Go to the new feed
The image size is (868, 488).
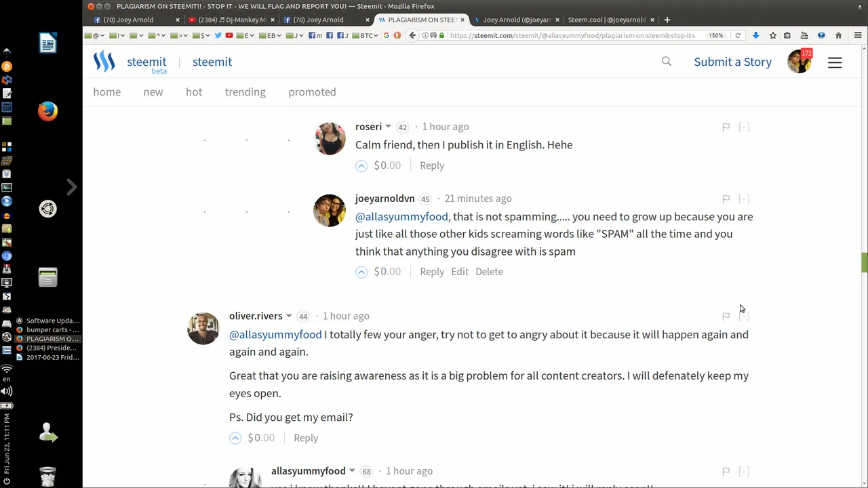click(153, 92)
